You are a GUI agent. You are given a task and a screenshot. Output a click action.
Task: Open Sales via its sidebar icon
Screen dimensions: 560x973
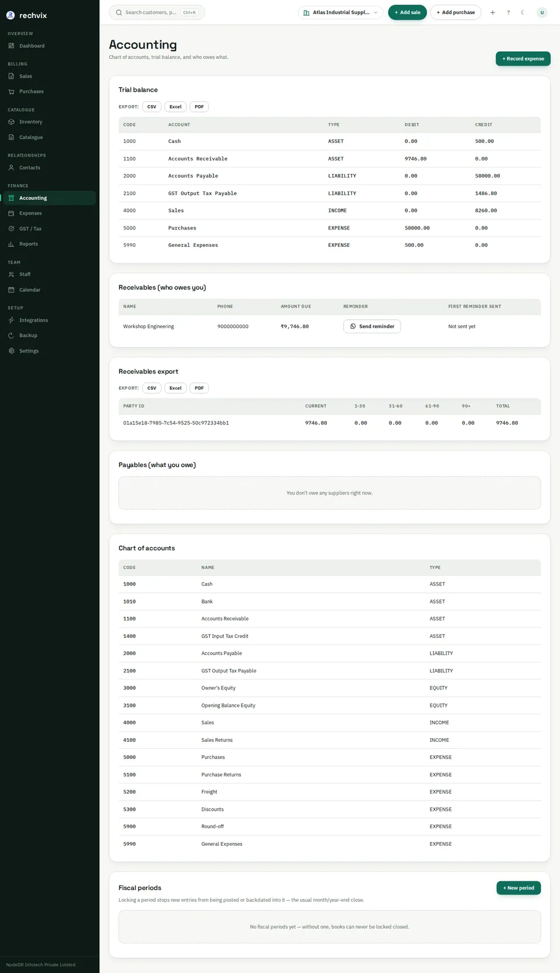coord(11,76)
